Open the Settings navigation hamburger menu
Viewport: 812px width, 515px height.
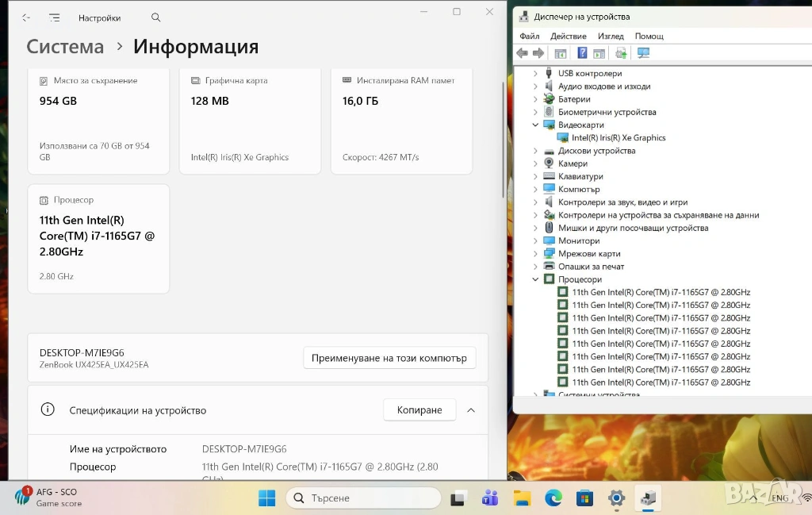[54, 17]
